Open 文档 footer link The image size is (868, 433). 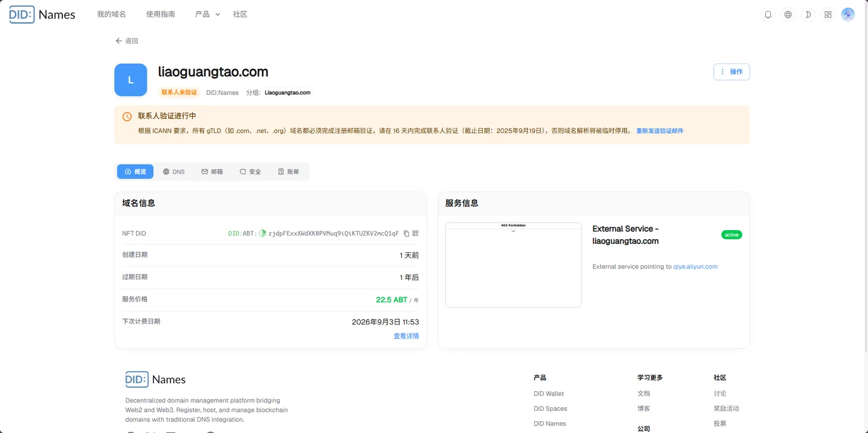643,394
